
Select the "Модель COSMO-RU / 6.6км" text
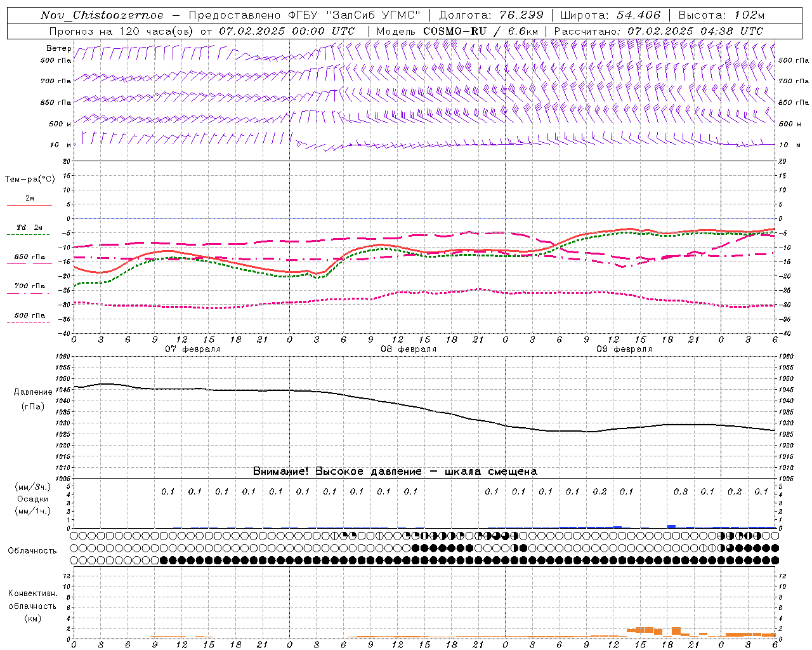457,31
